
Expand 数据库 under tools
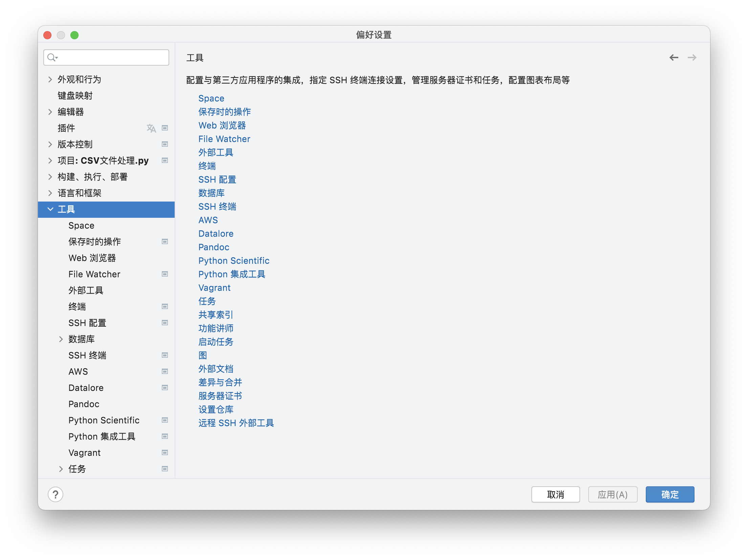coord(61,339)
